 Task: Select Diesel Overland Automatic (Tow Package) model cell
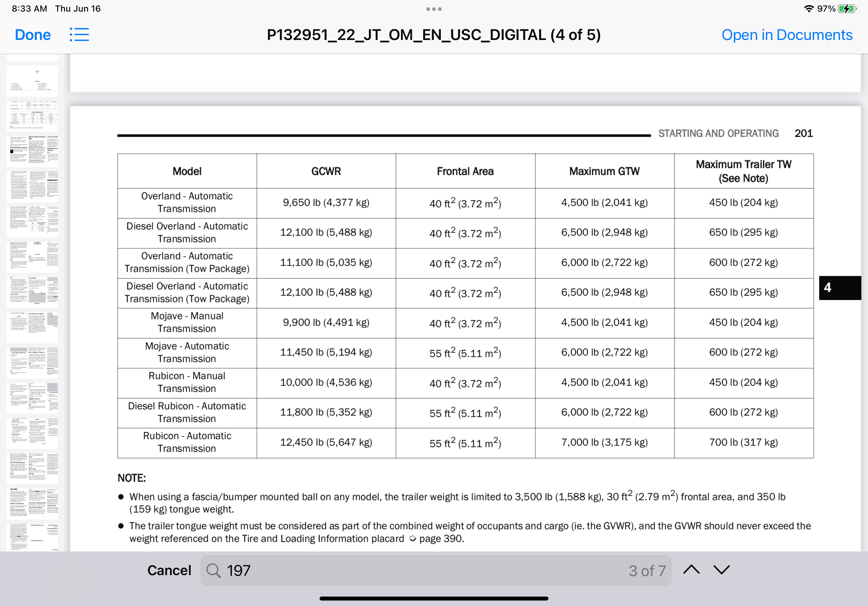coord(187,292)
